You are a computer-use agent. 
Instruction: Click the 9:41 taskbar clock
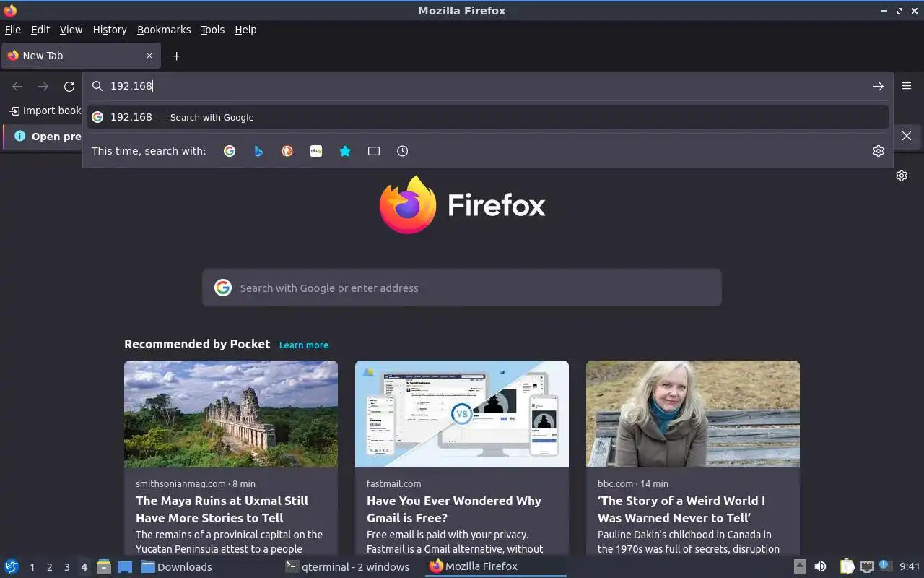[x=910, y=566]
